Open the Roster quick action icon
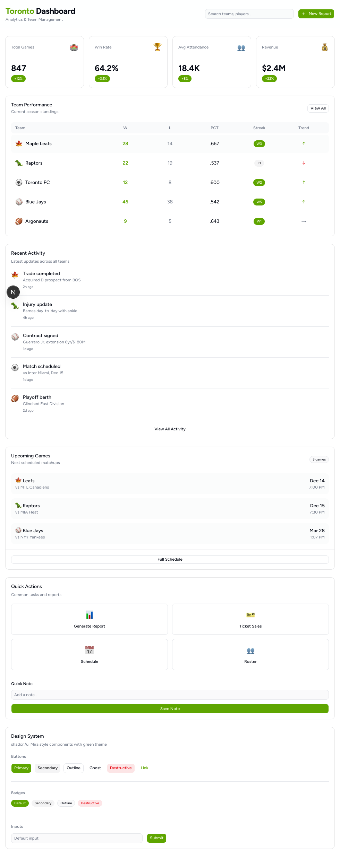340x868 pixels. [x=250, y=651]
